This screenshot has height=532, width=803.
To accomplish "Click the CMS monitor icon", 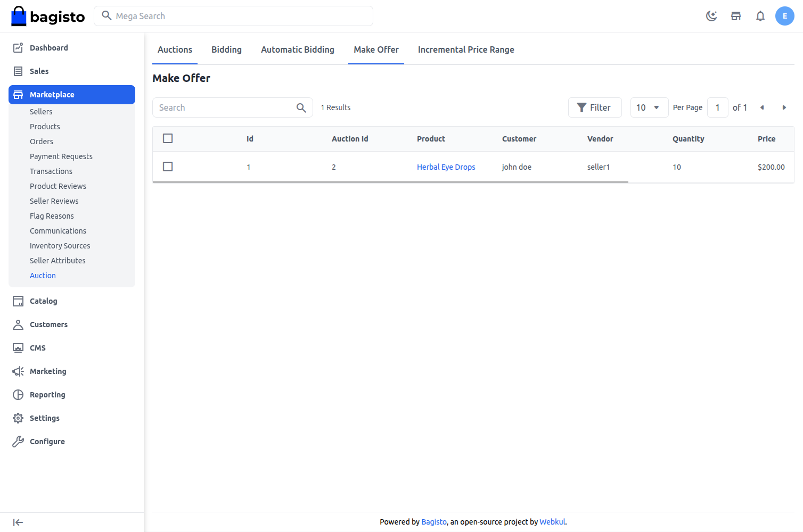I will tap(18, 348).
